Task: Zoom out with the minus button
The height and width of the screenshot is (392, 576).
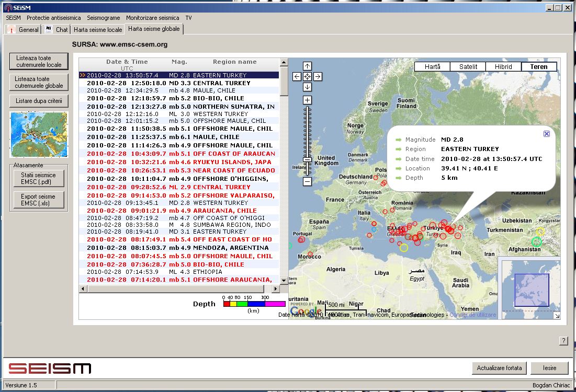Action: click(x=307, y=182)
